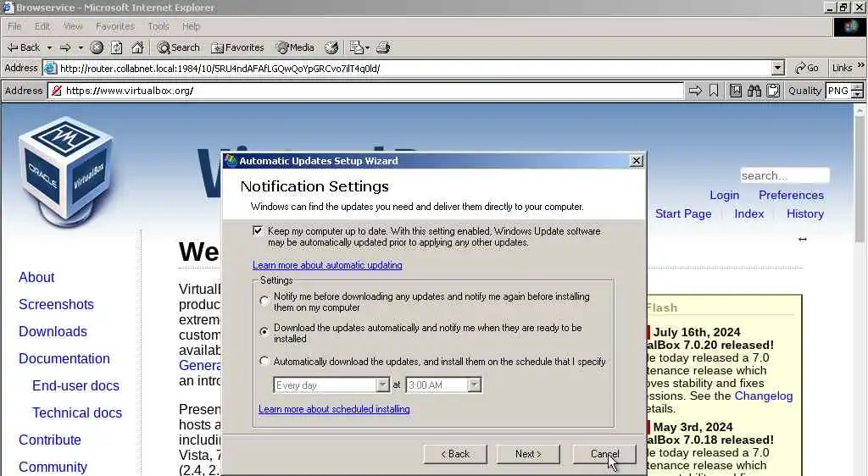Screen dimensions: 868x476
Task: Click the insecure lock icon beside virtualbox URL
Action: [x=57, y=91]
